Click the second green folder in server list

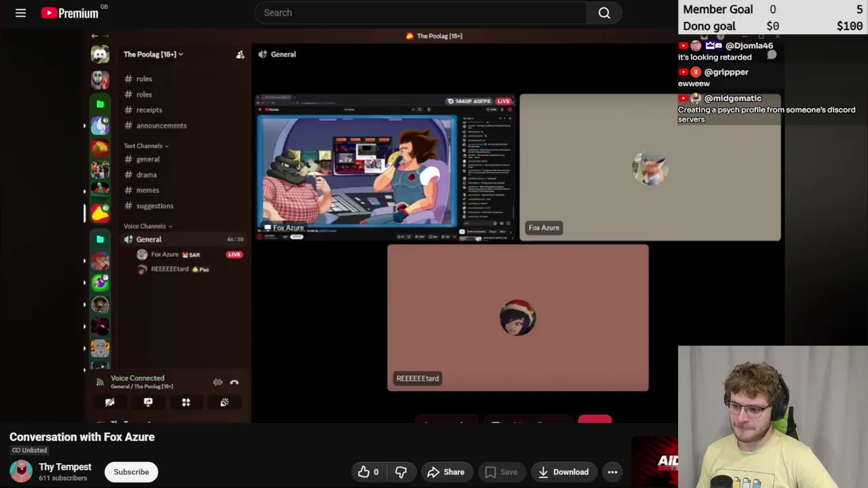pos(100,239)
